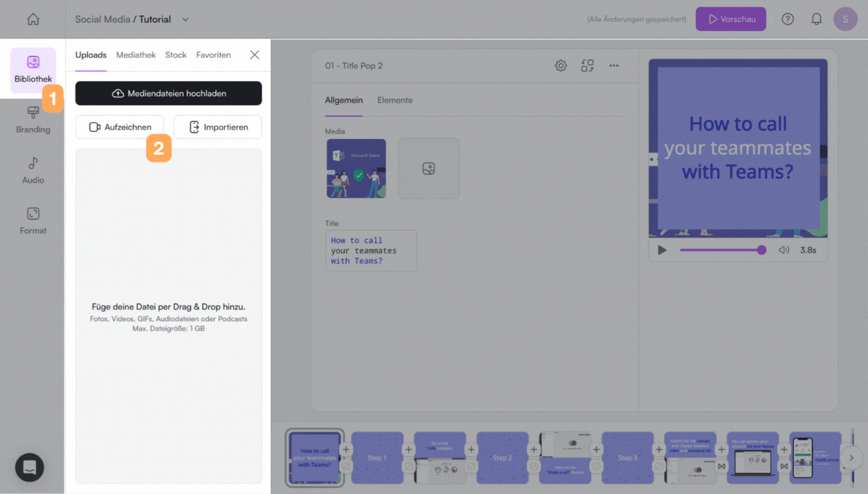Open the Branding sidebar section

click(33, 120)
